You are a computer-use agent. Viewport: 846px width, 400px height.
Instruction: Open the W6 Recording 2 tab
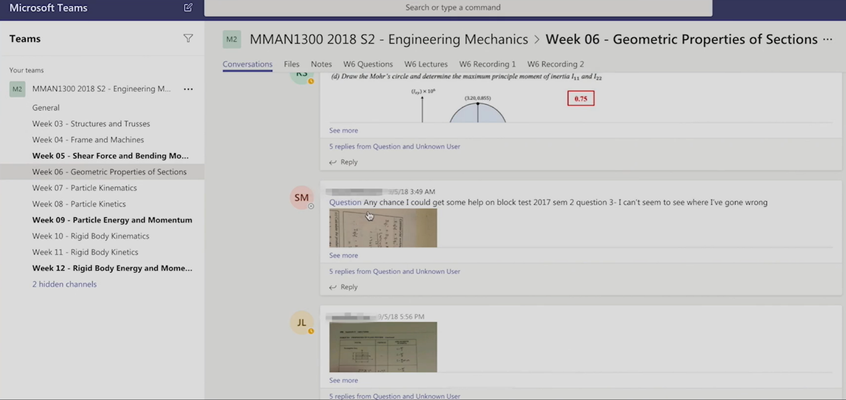pos(556,64)
